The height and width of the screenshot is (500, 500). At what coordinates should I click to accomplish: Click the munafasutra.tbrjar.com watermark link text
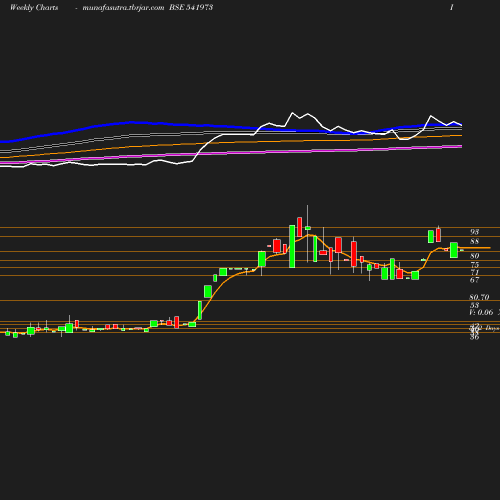pyautogui.click(x=123, y=7)
